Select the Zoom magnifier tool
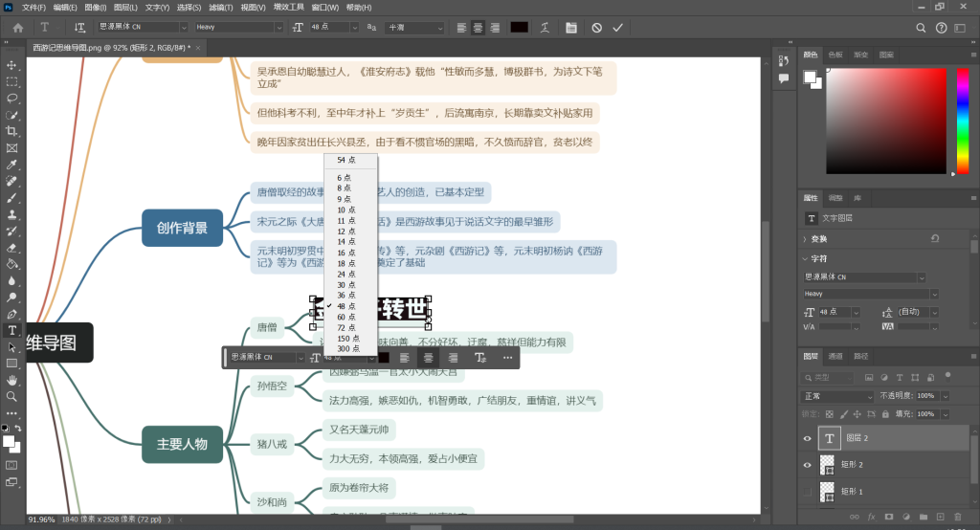 11,396
